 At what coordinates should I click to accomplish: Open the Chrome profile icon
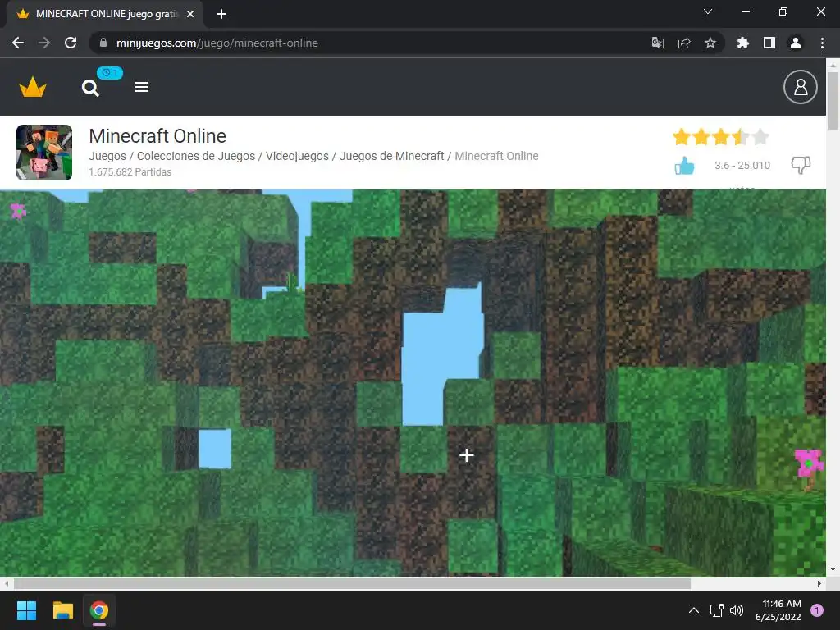(x=795, y=43)
